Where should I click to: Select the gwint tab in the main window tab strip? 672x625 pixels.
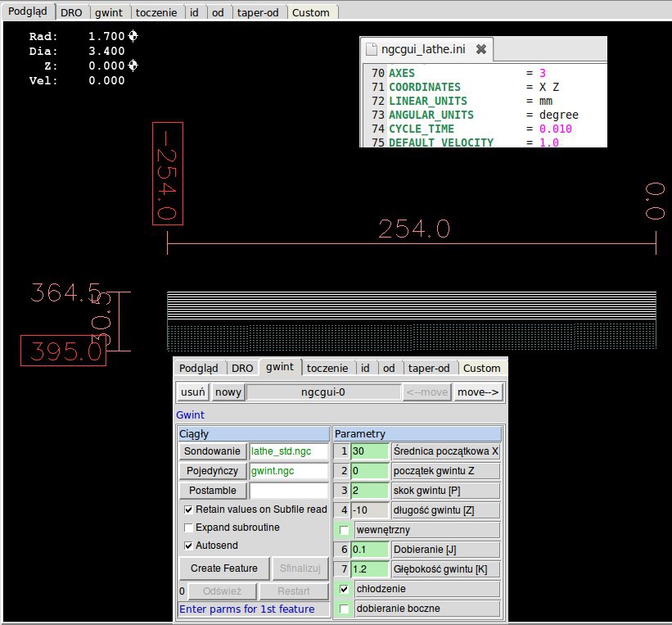108,13
